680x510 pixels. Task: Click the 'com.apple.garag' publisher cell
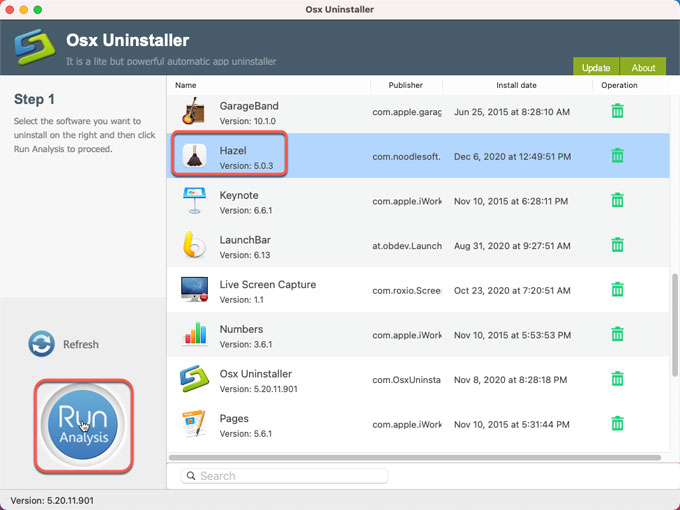(x=406, y=112)
